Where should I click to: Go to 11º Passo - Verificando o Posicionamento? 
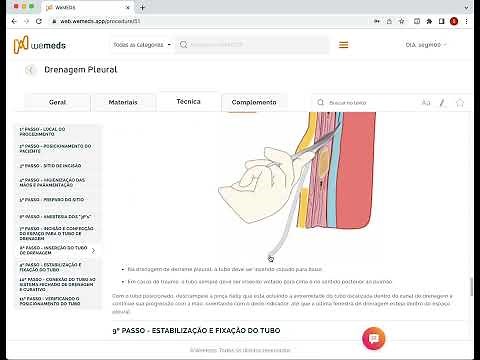(57, 301)
